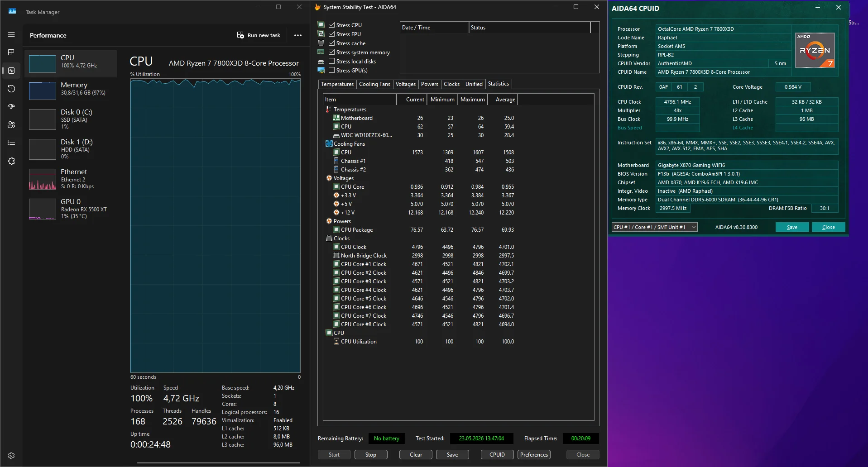
Task: Click the Clear button in AIDA64
Action: (x=416, y=455)
